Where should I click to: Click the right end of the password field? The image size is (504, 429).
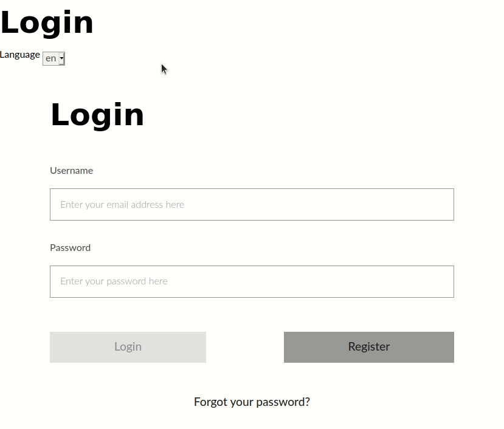441,281
